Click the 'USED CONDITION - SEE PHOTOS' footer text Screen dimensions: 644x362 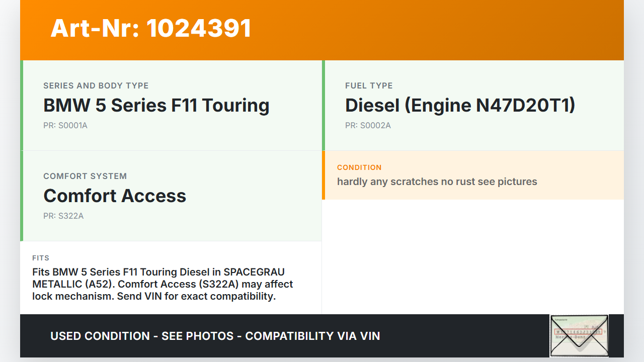tap(215, 336)
